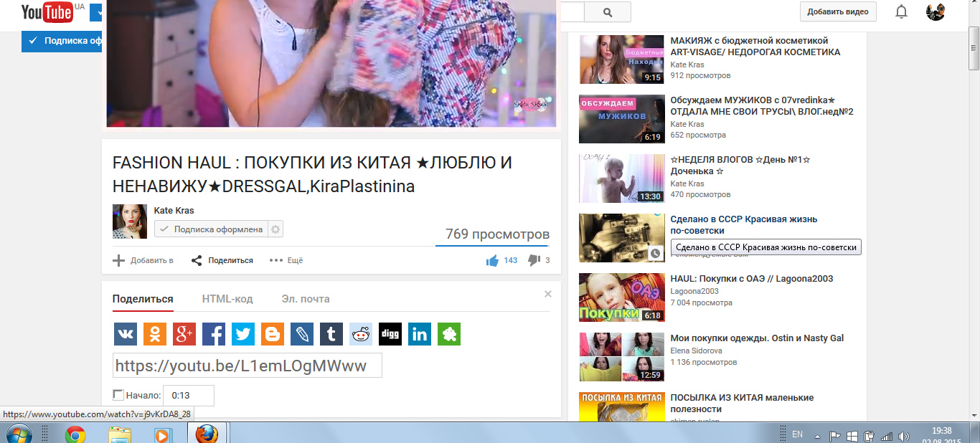The width and height of the screenshot is (980, 443).
Task: Click the Добавить видео upload button
Action: 838,11
